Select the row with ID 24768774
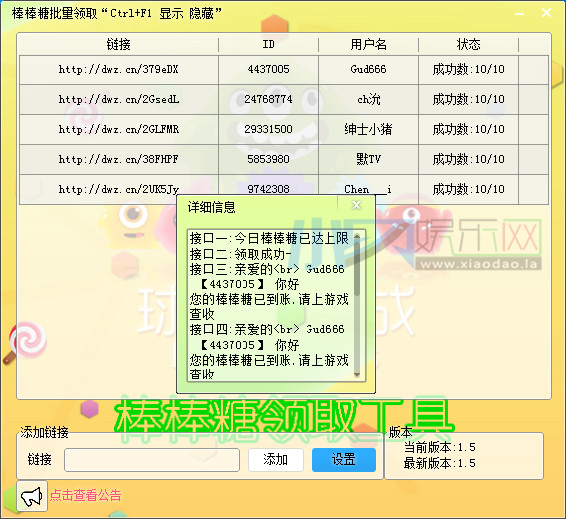 [284, 100]
